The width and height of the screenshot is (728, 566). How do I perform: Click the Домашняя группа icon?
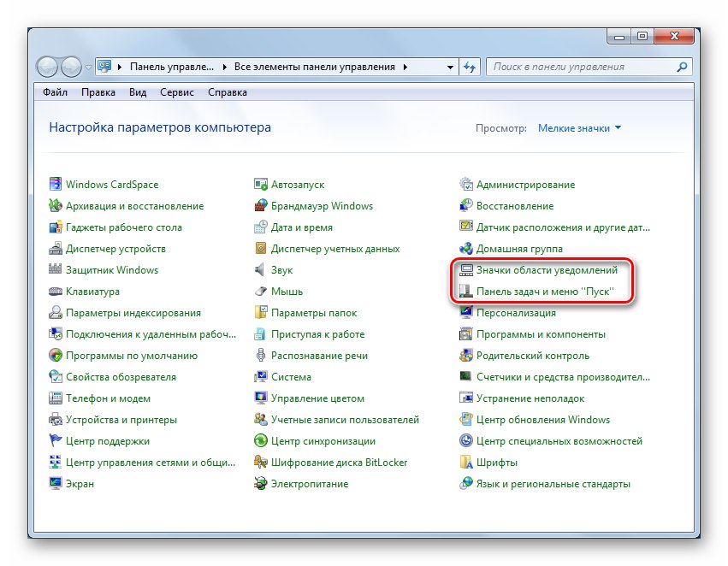tap(466, 248)
